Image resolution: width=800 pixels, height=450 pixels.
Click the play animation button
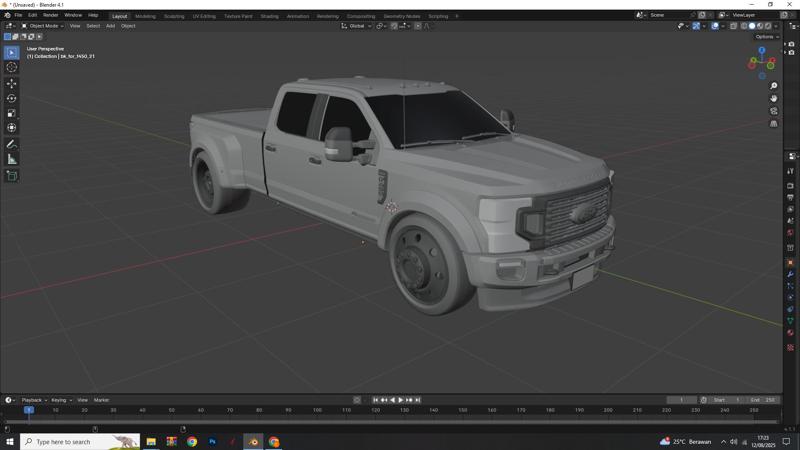pos(401,400)
